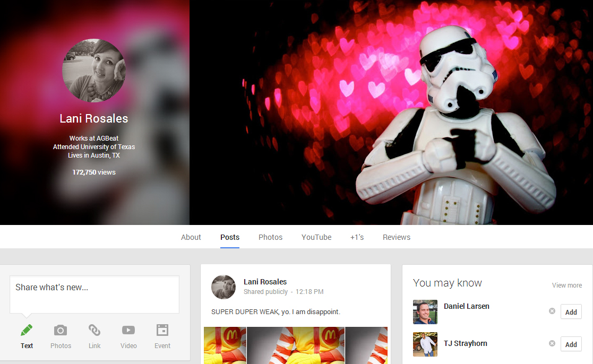Image resolution: width=593 pixels, height=364 pixels.
Task: Select the Text pencil icon
Action: pyautogui.click(x=27, y=331)
